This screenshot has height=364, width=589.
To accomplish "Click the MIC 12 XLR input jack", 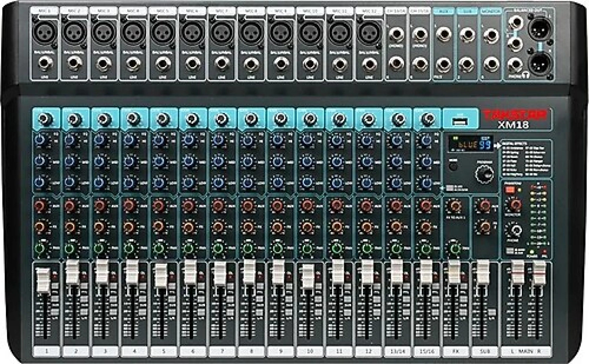I will click(x=370, y=33).
